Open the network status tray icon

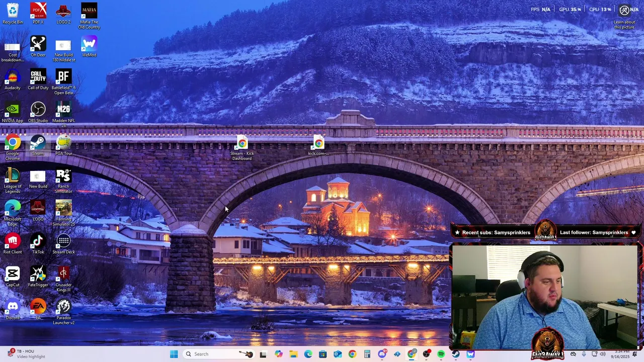(x=595, y=354)
